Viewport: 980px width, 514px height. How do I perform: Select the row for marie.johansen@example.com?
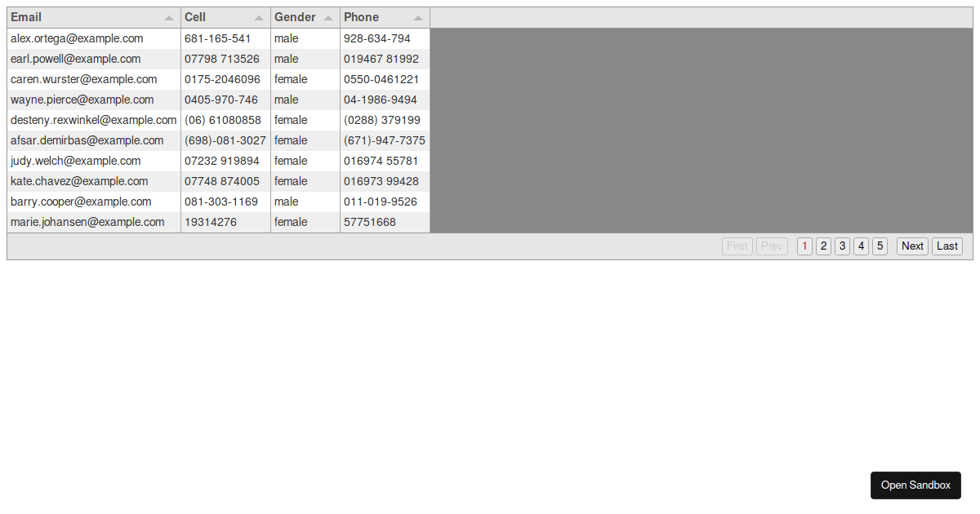[87, 222]
